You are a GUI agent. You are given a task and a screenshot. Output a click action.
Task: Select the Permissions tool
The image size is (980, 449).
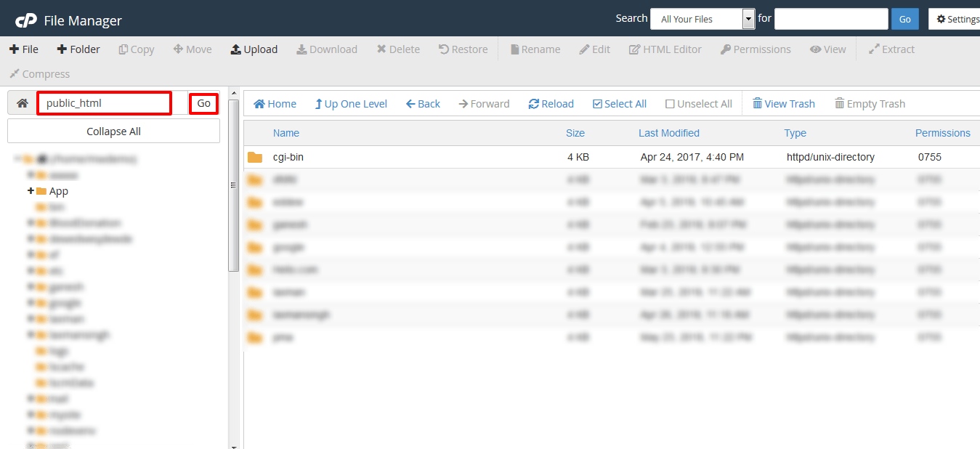pos(756,49)
